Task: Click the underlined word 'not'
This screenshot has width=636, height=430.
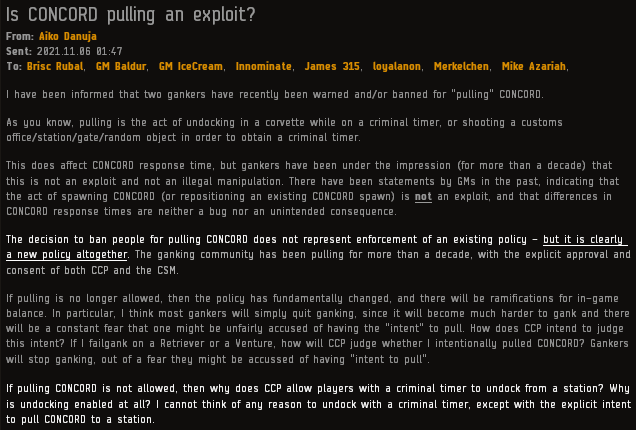Action: [x=423, y=197]
